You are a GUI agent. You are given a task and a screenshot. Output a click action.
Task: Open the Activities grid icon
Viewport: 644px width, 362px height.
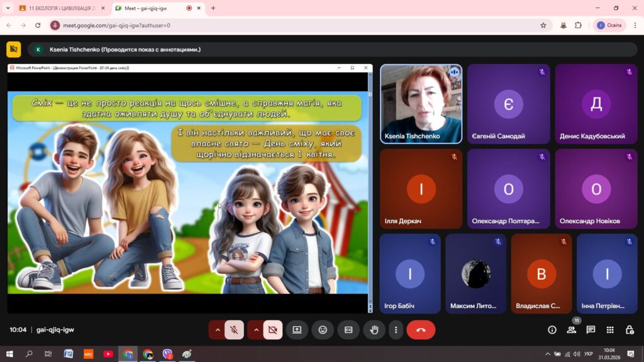[610, 329]
